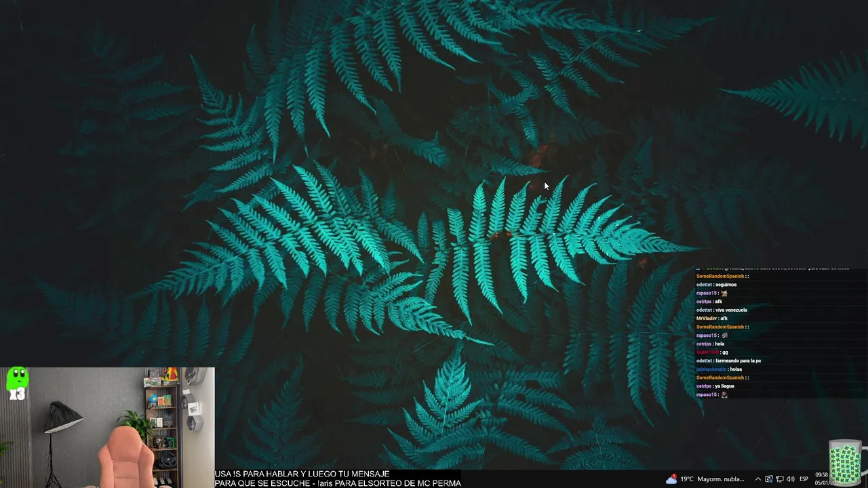Click the 'USA !S PARA HABLAR' ticker line
Screen dimensions: 868x488
(302, 474)
